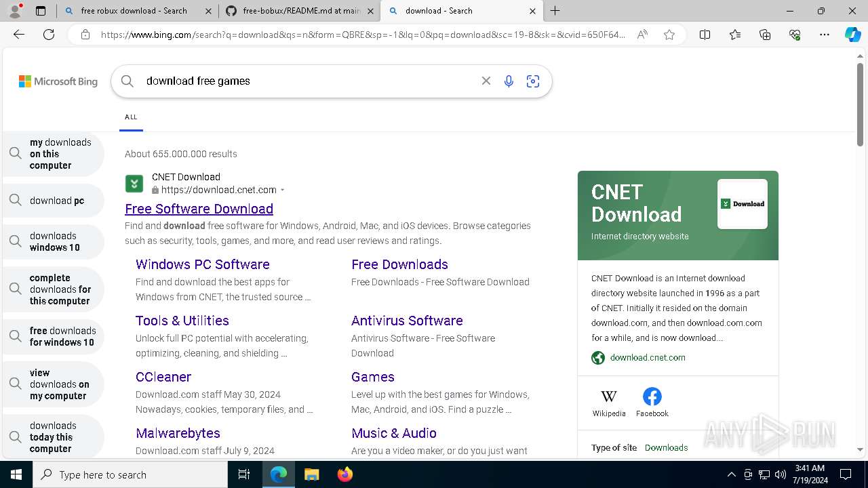The height and width of the screenshot is (488, 868).
Task: View site information lock icon
Action: coord(85,35)
